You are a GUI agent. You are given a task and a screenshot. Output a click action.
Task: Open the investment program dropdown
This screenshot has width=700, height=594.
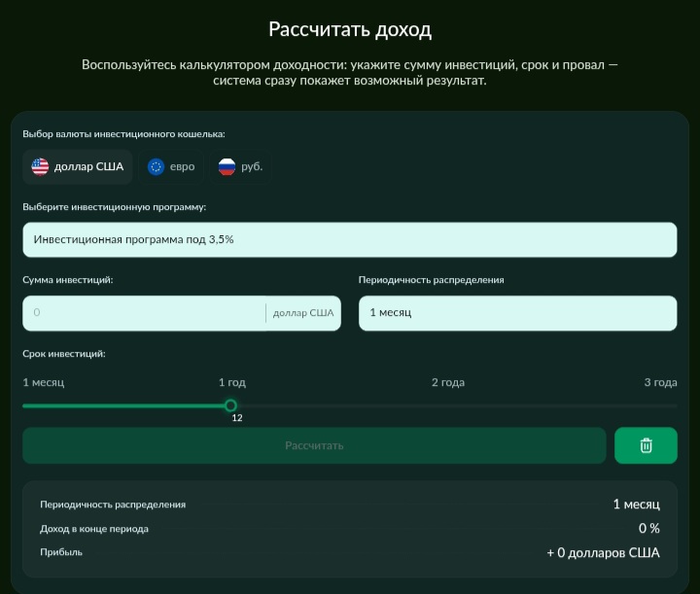click(x=349, y=239)
